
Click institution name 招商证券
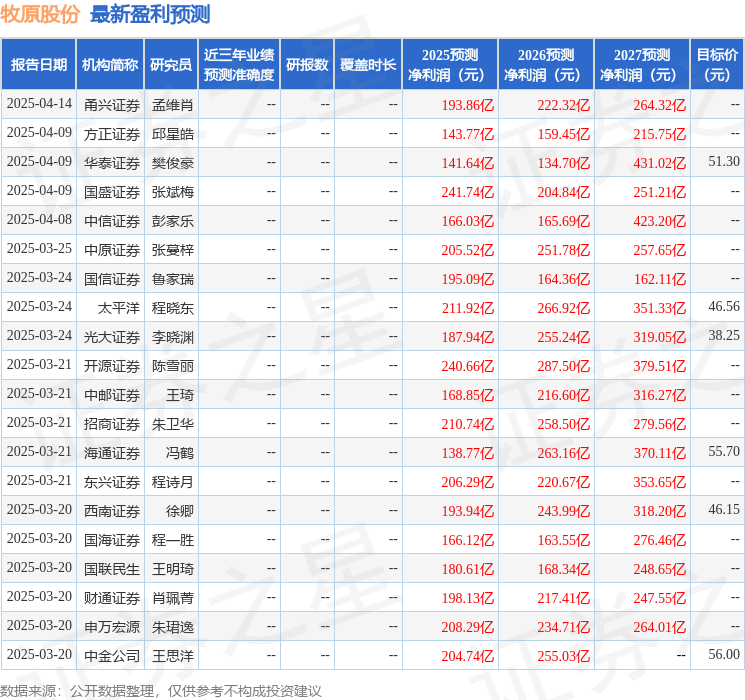pos(112,423)
